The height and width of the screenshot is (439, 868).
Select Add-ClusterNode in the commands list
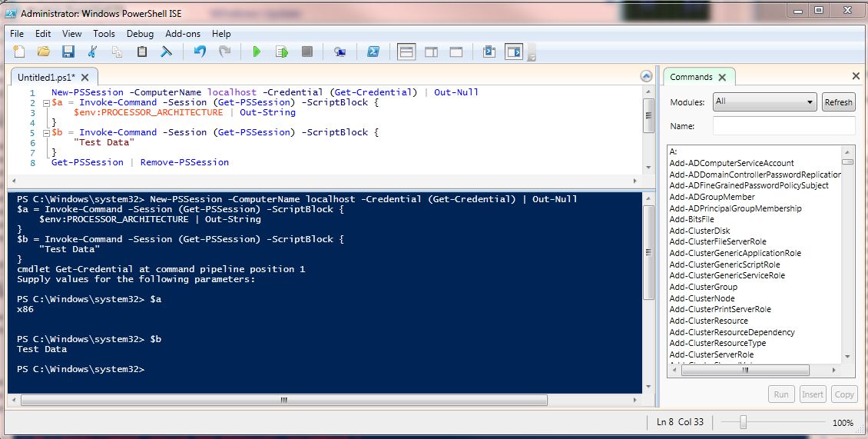pos(701,298)
